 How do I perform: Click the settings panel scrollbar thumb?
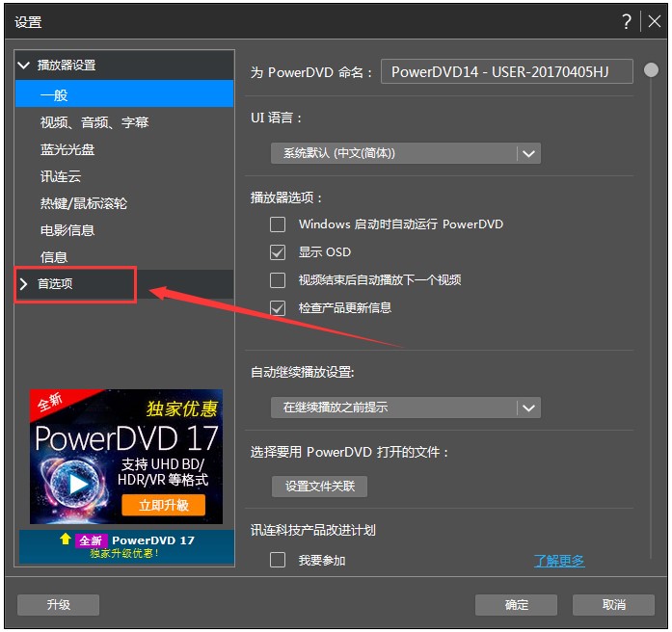coord(651,69)
